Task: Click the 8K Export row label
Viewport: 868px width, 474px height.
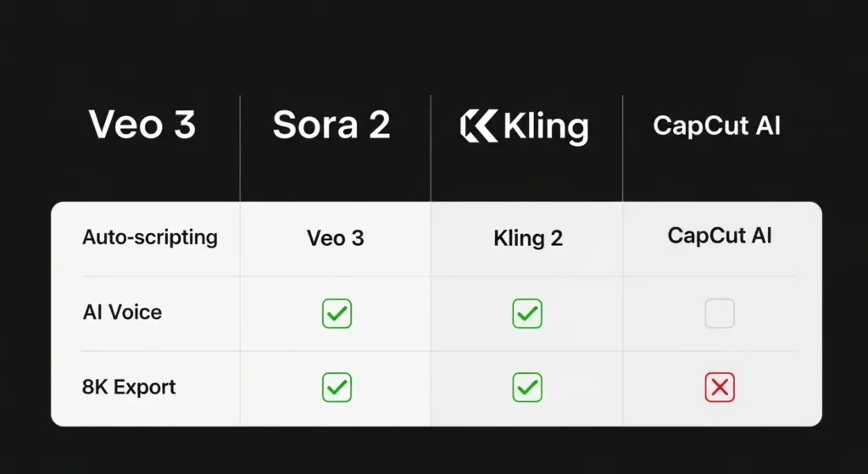Action: coord(129,388)
